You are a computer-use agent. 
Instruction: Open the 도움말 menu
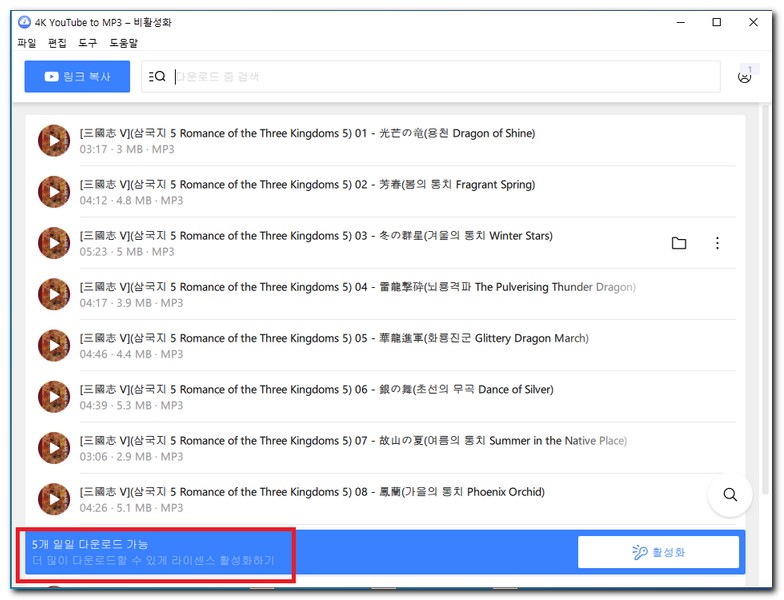coord(124,43)
